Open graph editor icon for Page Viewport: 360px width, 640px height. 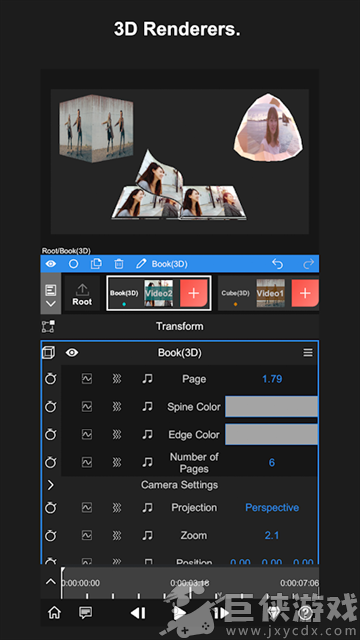coord(87,379)
